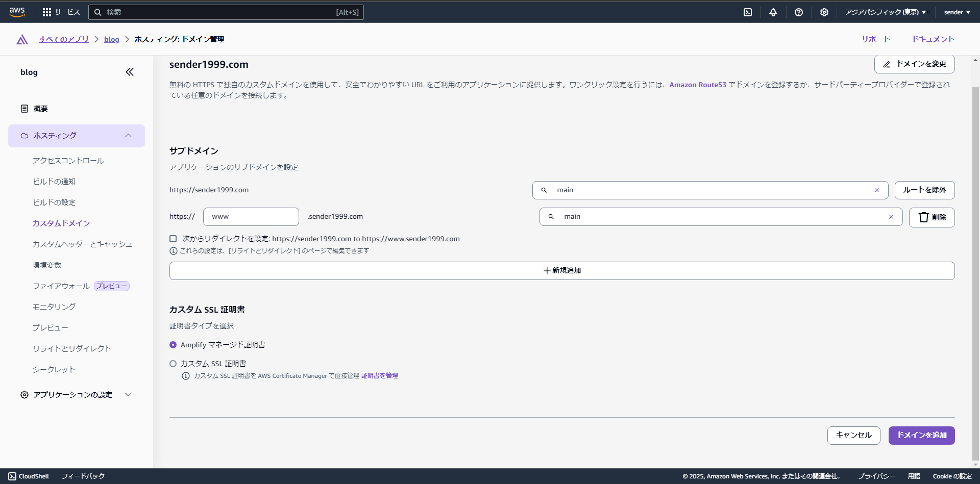Open サポート link
980x484 pixels.
coord(876,39)
